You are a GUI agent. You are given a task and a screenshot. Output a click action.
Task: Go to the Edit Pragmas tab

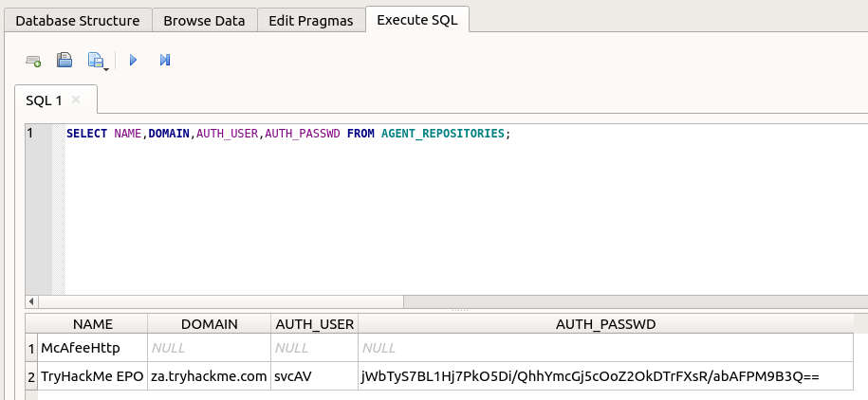click(x=311, y=20)
